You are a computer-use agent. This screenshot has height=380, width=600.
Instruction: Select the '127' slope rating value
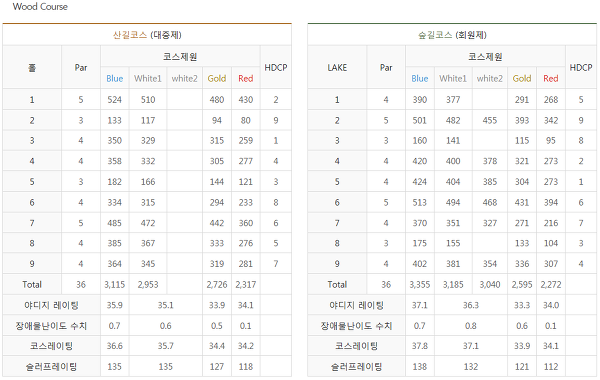[x=217, y=367]
